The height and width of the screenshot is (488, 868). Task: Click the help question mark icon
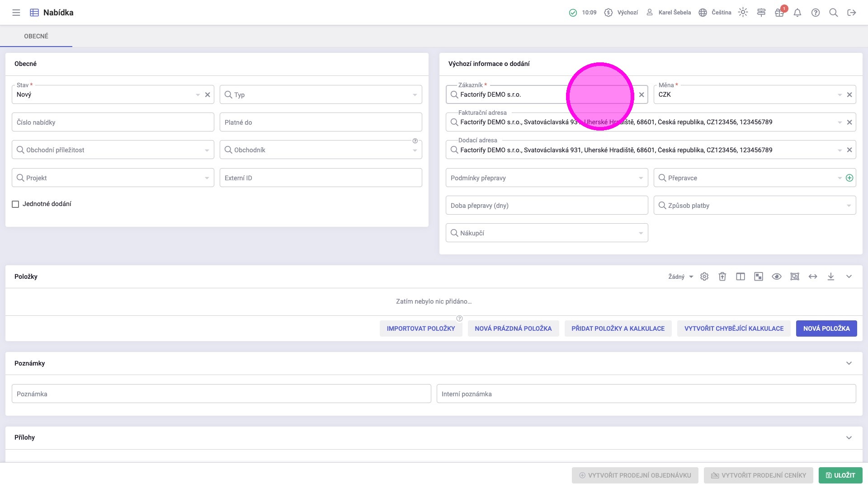click(x=816, y=13)
